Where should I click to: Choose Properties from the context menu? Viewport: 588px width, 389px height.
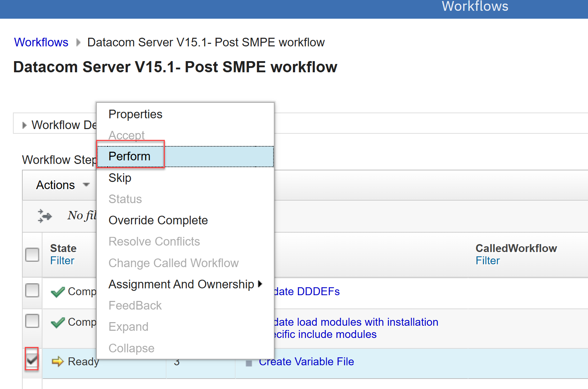tap(185, 114)
